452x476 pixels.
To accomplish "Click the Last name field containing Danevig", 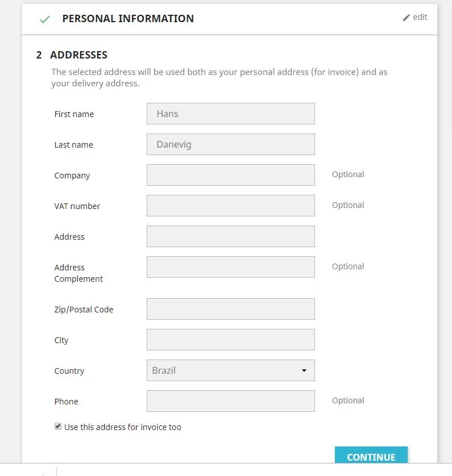I will (x=230, y=144).
